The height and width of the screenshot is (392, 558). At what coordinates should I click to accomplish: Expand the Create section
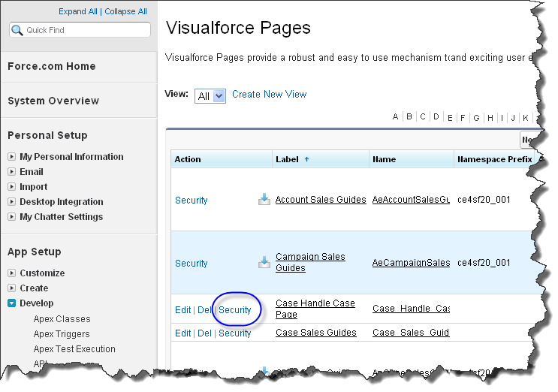(12, 288)
